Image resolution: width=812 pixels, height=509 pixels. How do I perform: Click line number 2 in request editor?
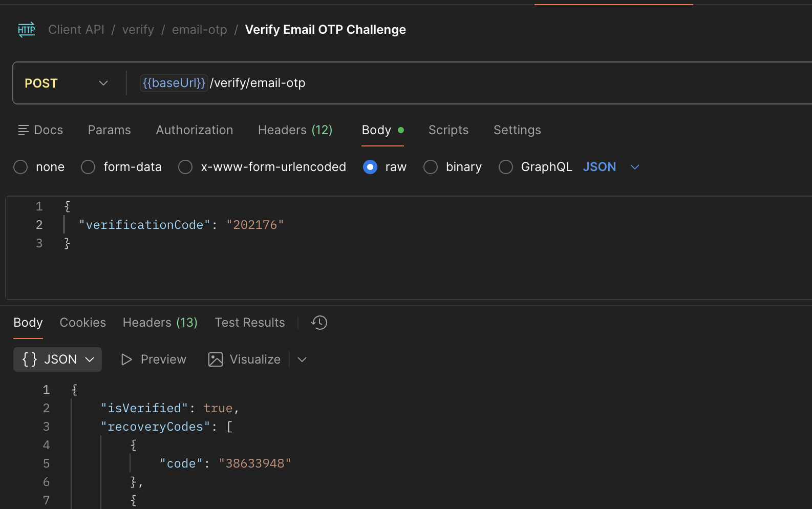pos(39,225)
